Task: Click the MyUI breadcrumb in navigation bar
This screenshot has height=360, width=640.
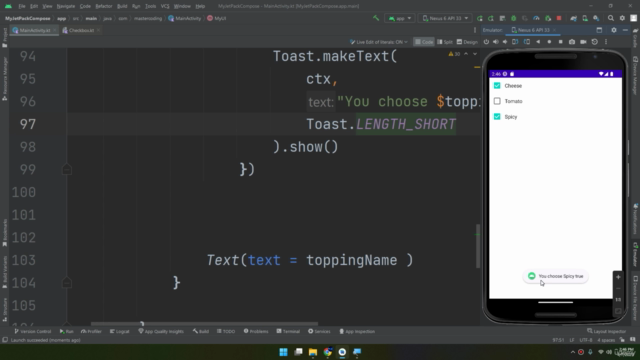Action: point(217,18)
